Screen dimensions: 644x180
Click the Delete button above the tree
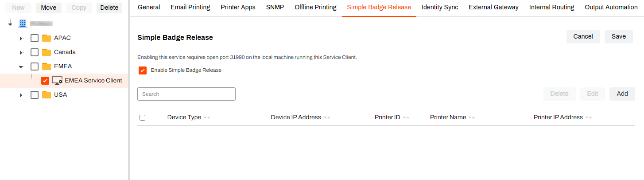pos(109,8)
